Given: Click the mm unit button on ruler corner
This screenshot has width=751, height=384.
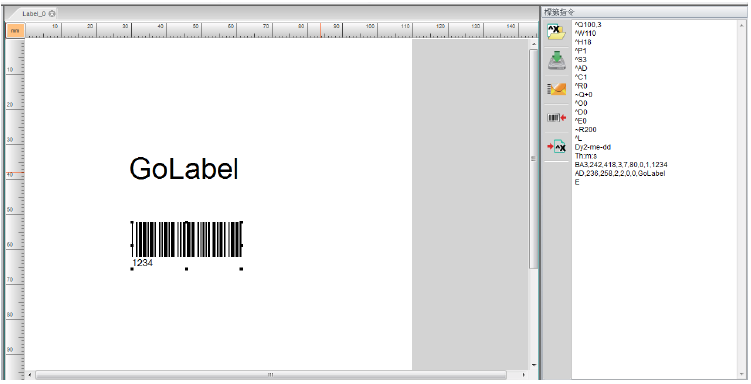Looking at the screenshot, I should coord(15,31).
